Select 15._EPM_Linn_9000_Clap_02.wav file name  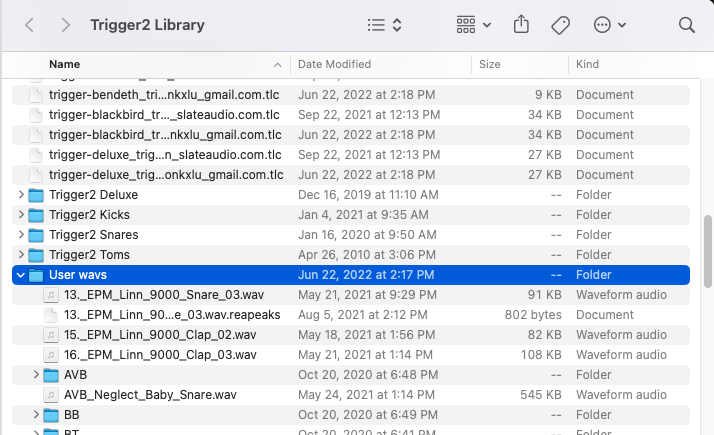pyautogui.click(x=160, y=335)
